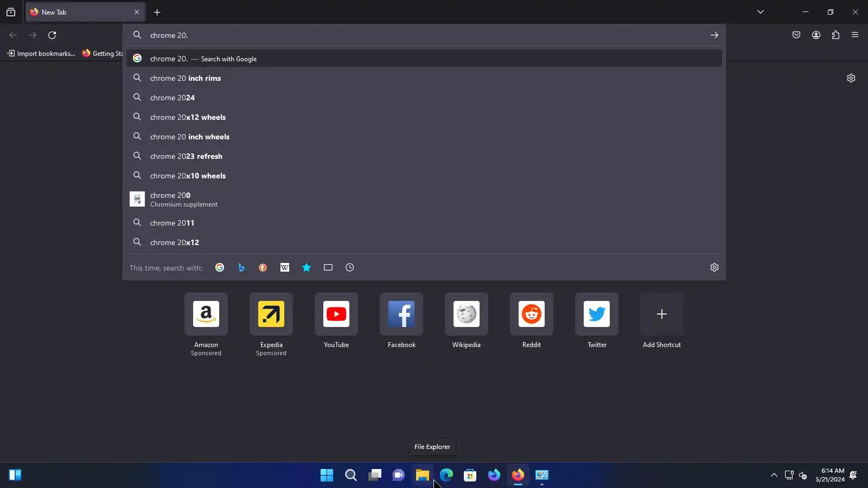The height and width of the screenshot is (488, 868).
Task: Choose suggestion 'chrome 2024'
Action: click(x=424, y=98)
